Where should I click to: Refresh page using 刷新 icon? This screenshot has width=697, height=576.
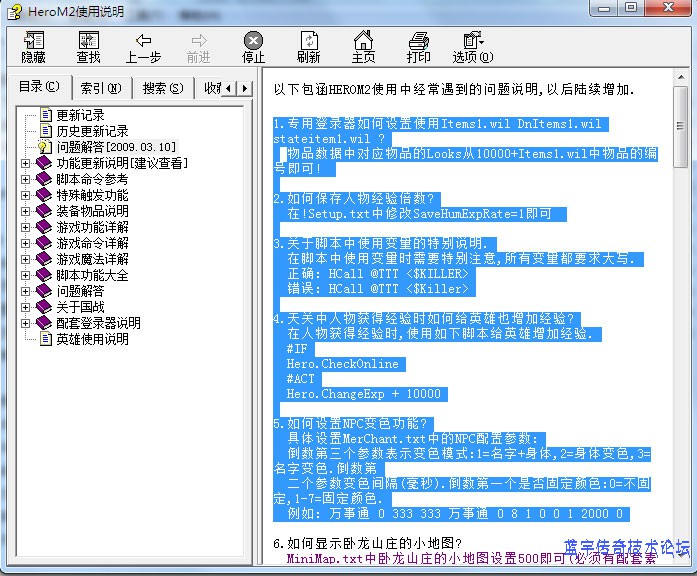[x=308, y=41]
